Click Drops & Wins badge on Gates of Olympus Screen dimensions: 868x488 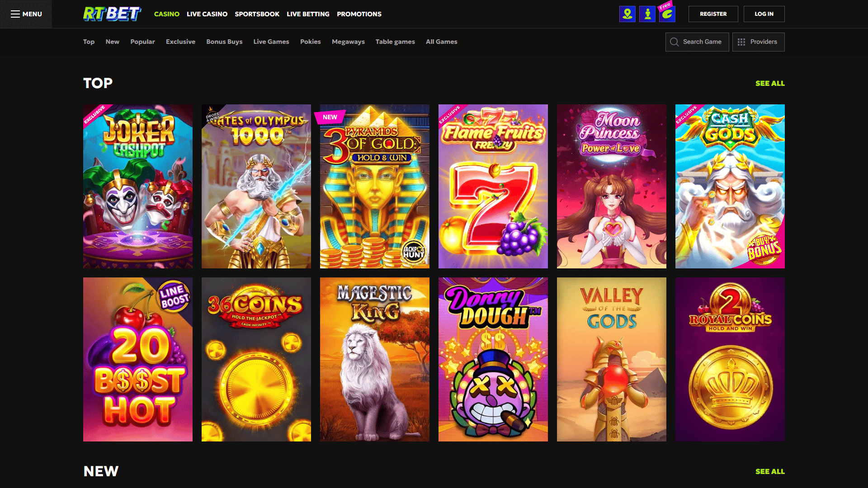click(x=212, y=116)
